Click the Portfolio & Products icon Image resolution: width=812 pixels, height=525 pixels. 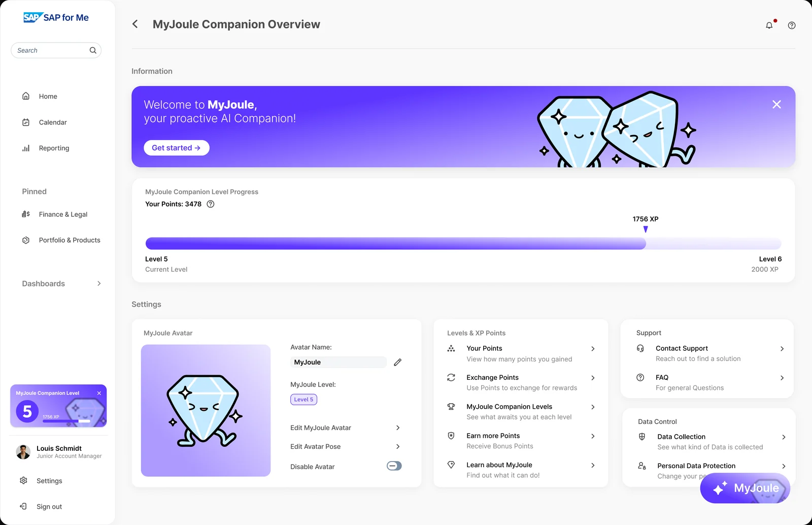pyautogui.click(x=26, y=240)
